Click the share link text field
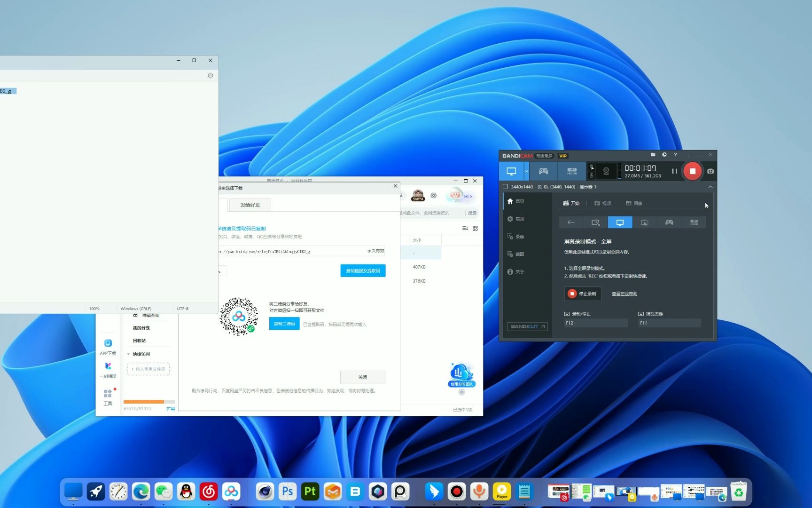Screen dimensions: 812x508 (x=302, y=251)
